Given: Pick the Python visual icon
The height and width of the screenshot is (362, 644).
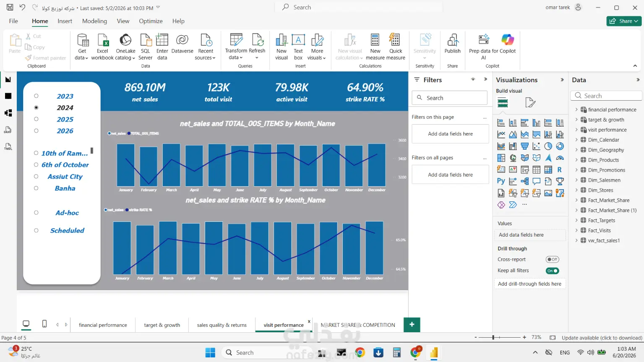Looking at the screenshot, I should click(x=501, y=181).
